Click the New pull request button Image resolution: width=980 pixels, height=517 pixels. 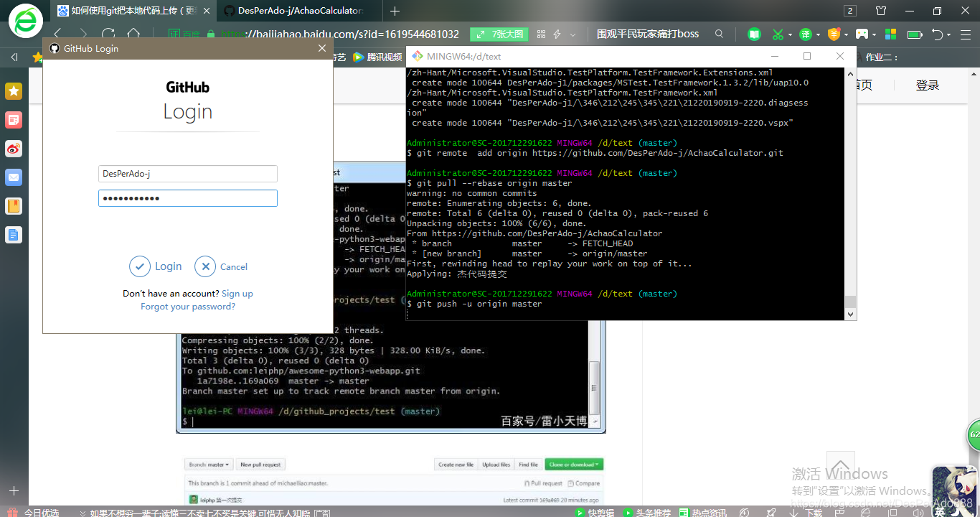[261, 465]
